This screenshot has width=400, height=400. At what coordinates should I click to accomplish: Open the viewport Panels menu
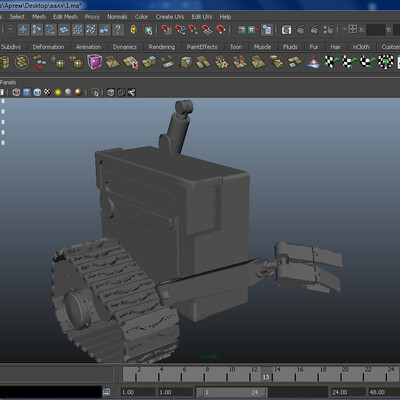point(8,82)
